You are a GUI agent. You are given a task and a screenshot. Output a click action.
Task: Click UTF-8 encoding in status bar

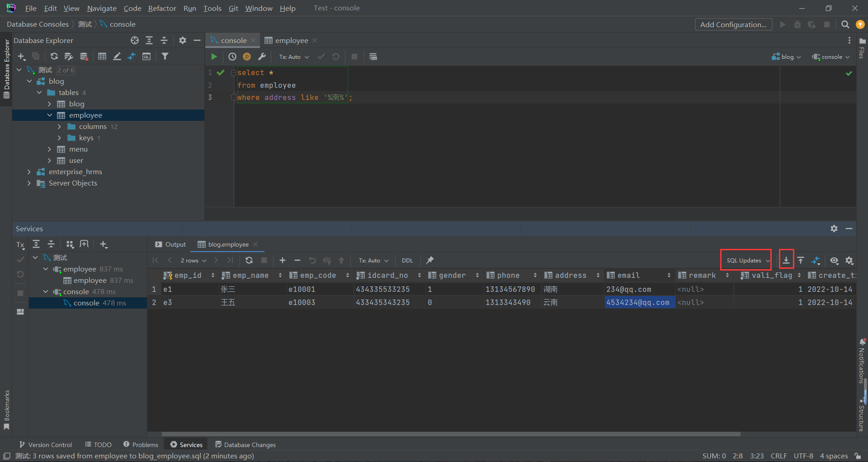[803, 456]
